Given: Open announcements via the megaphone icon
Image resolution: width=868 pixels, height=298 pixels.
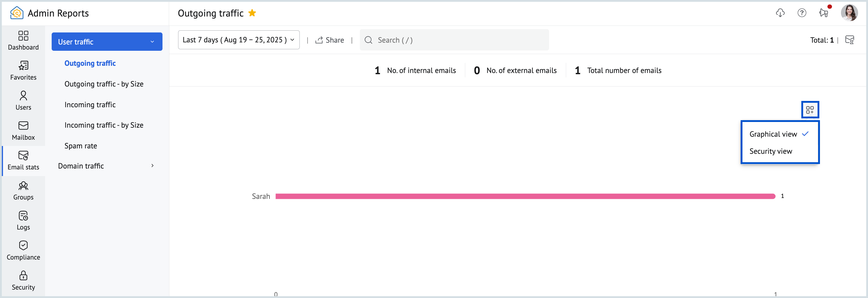Looking at the screenshot, I should (x=824, y=13).
